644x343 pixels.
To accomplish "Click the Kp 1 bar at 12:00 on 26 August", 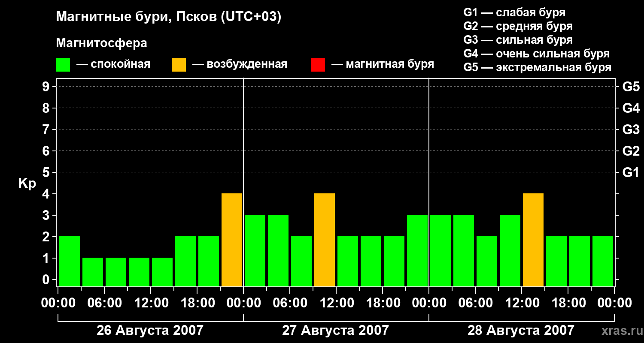I will pos(162,272).
